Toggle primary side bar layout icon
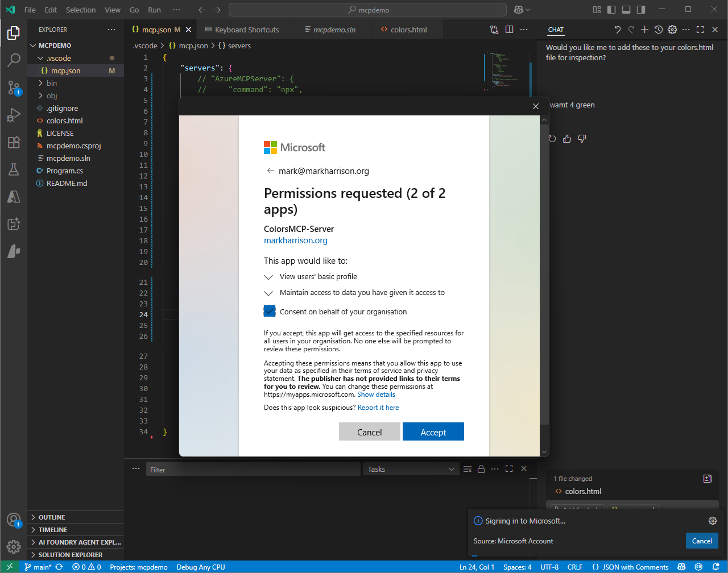This screenshot has width=728, height=573. pos(611,10)
